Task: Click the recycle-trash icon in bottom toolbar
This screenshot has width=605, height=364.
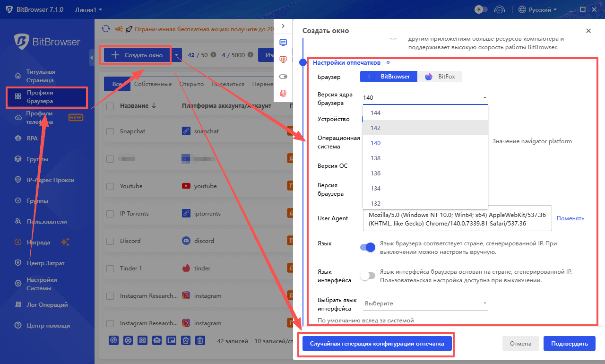Action: pos(186,340)
